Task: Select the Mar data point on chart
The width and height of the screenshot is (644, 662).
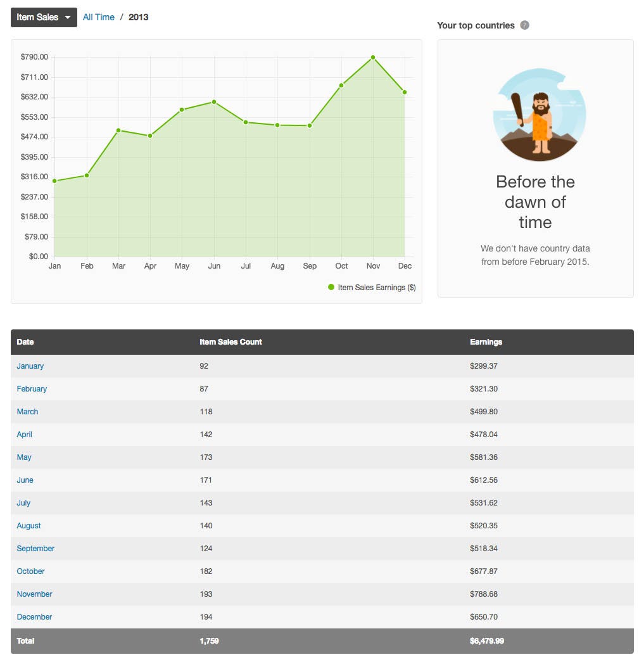Action: click(x=118, y=130)
